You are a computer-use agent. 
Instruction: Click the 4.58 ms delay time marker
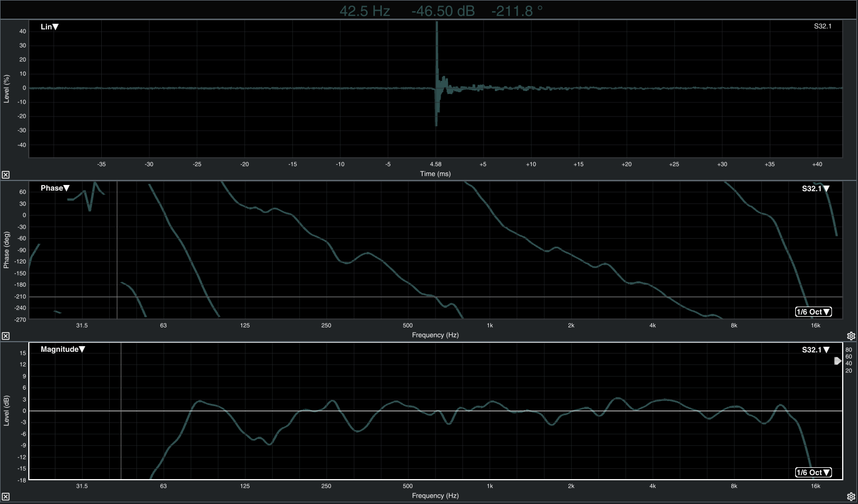(x=436, y=165)
